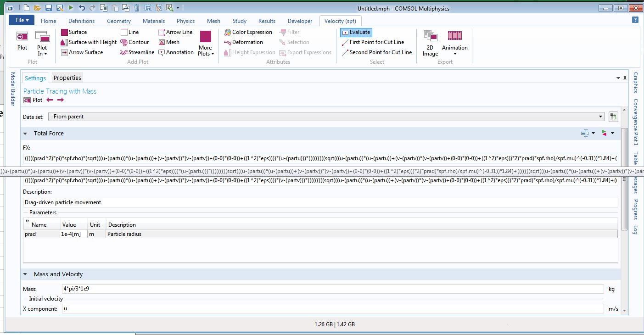Viewport: 644px width, 335px height.
Task: Click the Mass input field
Action: [332, 289]
